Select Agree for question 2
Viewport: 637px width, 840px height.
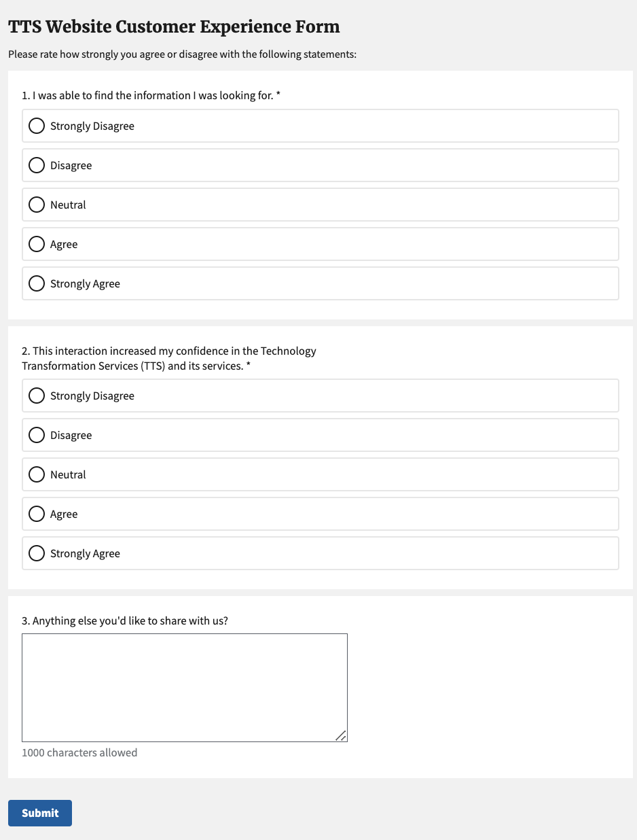[x=37, y=514]
